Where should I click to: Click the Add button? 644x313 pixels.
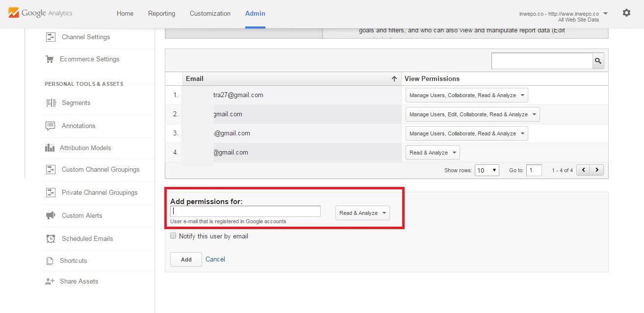(x=186, y=260)
